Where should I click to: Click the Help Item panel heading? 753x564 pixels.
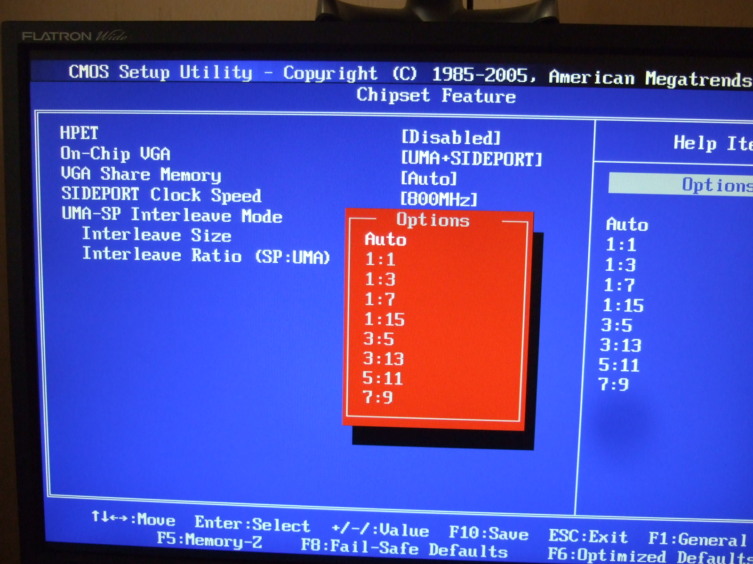[x=713, y=143]
